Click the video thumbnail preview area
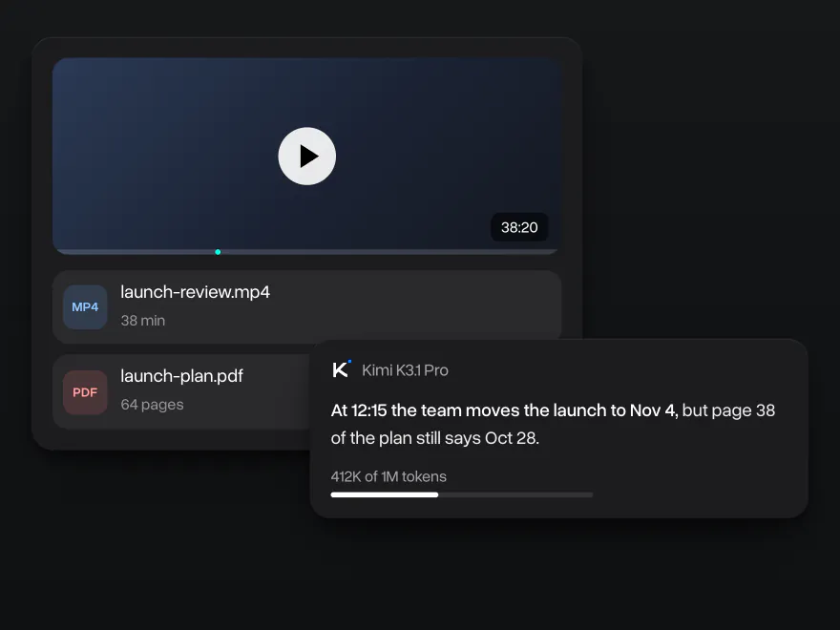Screen dimensions: 840x630 [x=307, y=156]
